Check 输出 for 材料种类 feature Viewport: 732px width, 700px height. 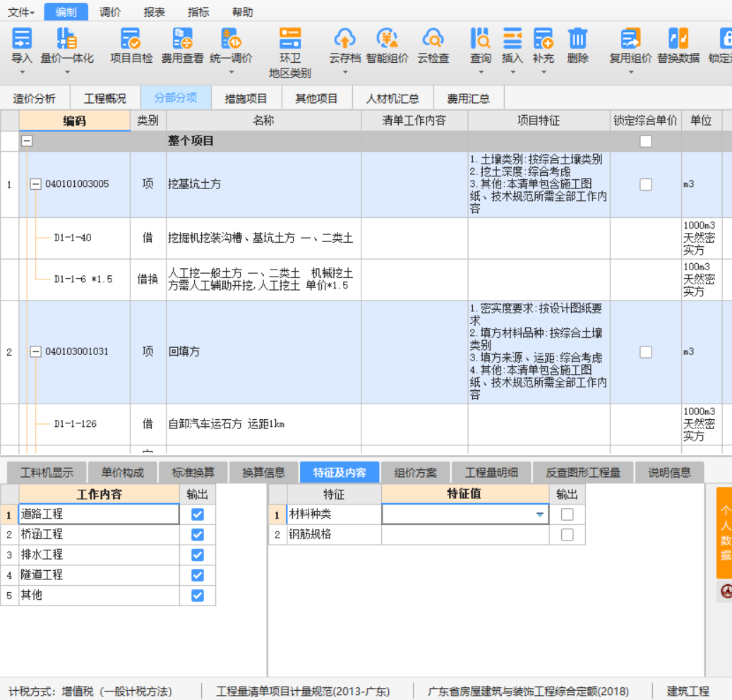[x=568, y=514]
